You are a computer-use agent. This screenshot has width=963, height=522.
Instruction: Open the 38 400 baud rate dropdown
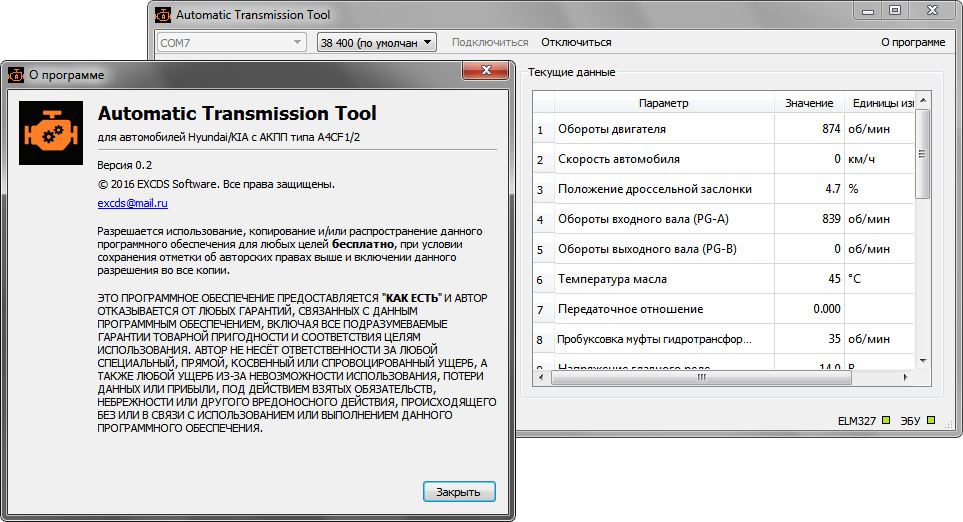point(376,42)
